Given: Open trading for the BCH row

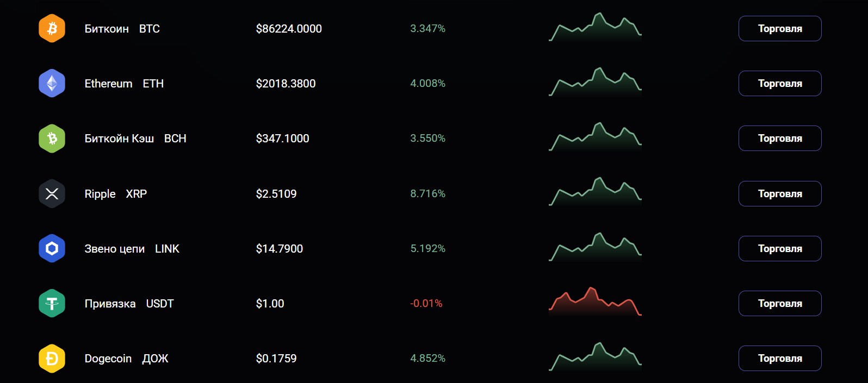Looking at the screenshot, I should pyautogui.click(x=780, y=138).
